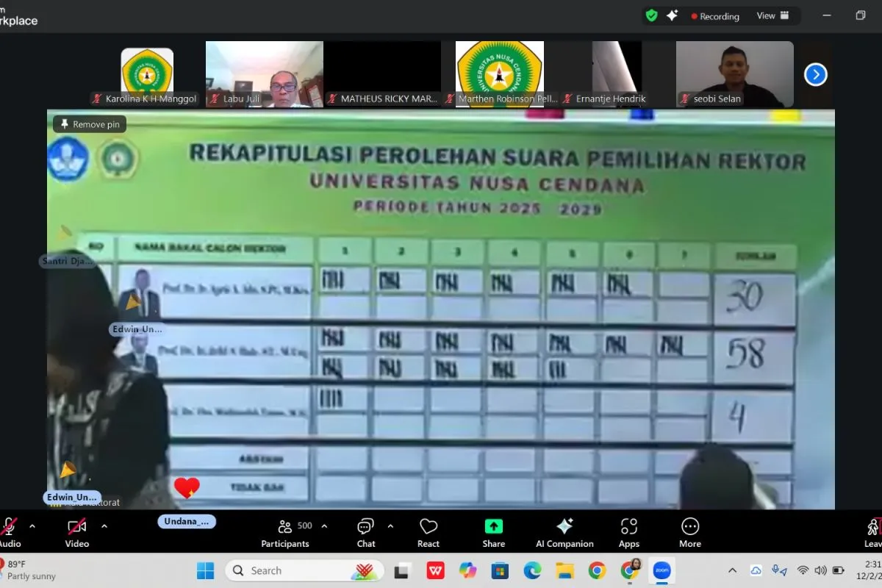This screenshot has height=588, width=882.
Task: Expand audio options arrow next to Audio
Action: (32, 526)
